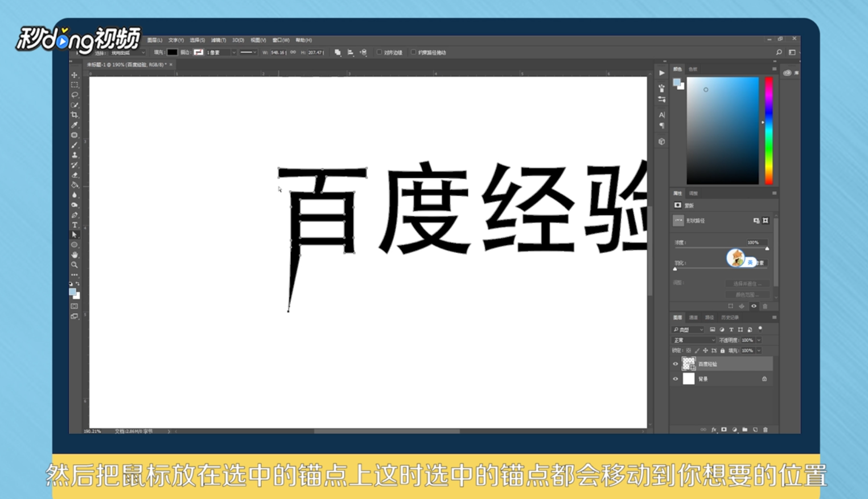Select the Crop tool
The image size is (868, 499).
pos(75,115)
